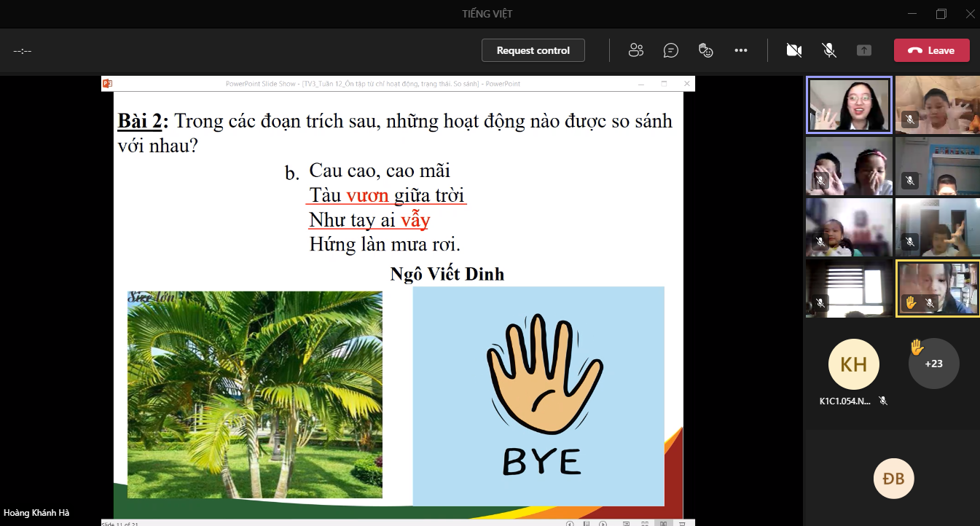Click the BYE waving hand image
The image size is (980, 526).
538,396
